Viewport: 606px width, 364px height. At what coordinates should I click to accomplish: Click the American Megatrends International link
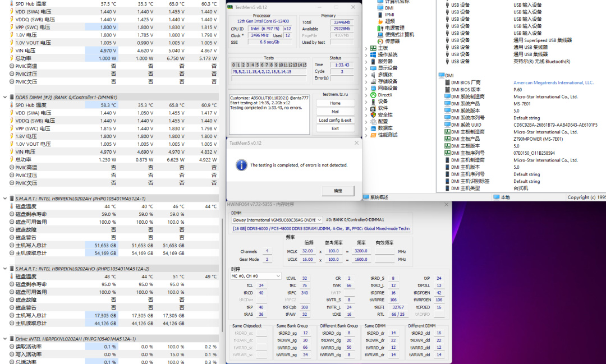[553, 82]
